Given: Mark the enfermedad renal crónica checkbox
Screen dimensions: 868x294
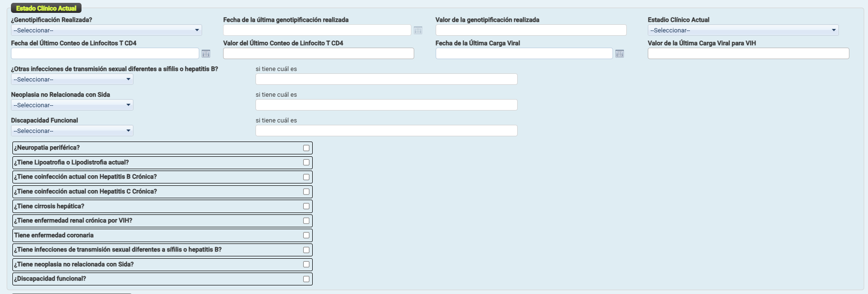Looking at the screenshot, I should [306, 221].
